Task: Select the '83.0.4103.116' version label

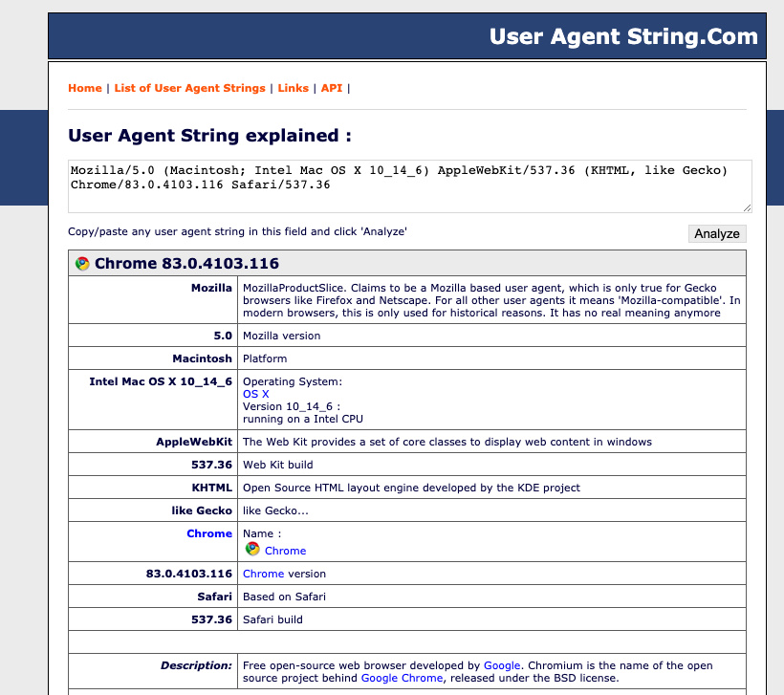Action: 189,574
